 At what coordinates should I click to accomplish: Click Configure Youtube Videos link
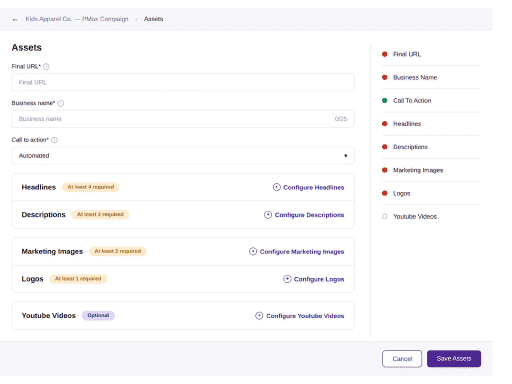(x=305, y=316)
